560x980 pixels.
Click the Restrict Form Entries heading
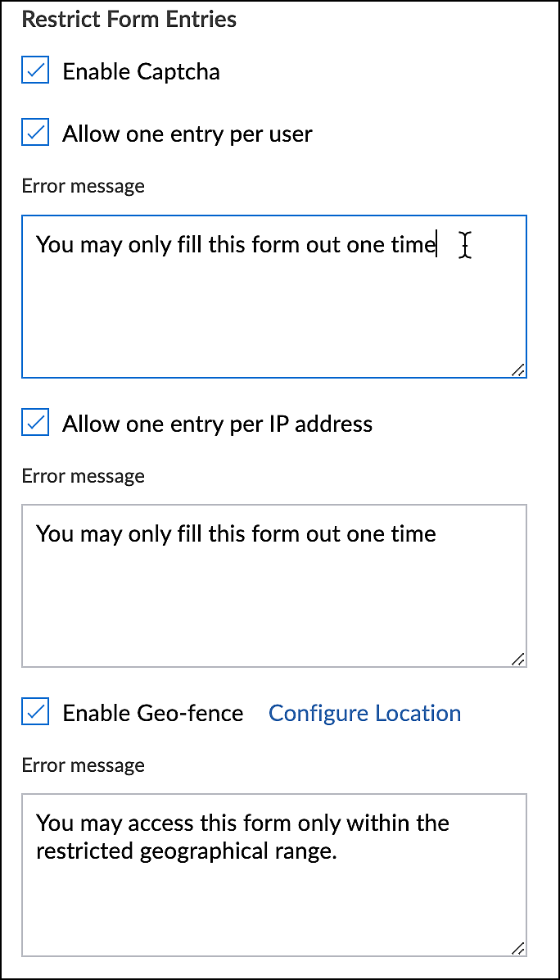129,20
